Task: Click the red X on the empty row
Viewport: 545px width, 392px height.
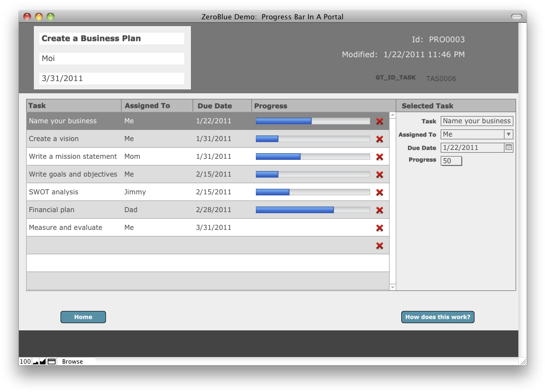Action: click(380, 246)
